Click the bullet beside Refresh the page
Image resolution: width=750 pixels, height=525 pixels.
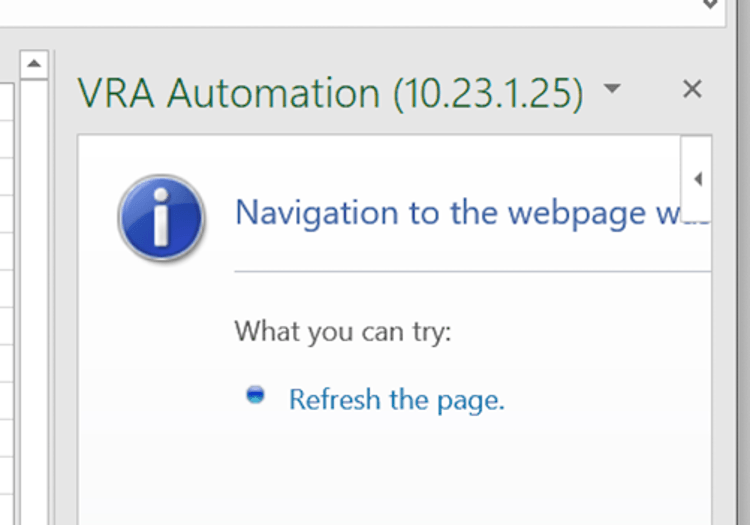point(256,396)
